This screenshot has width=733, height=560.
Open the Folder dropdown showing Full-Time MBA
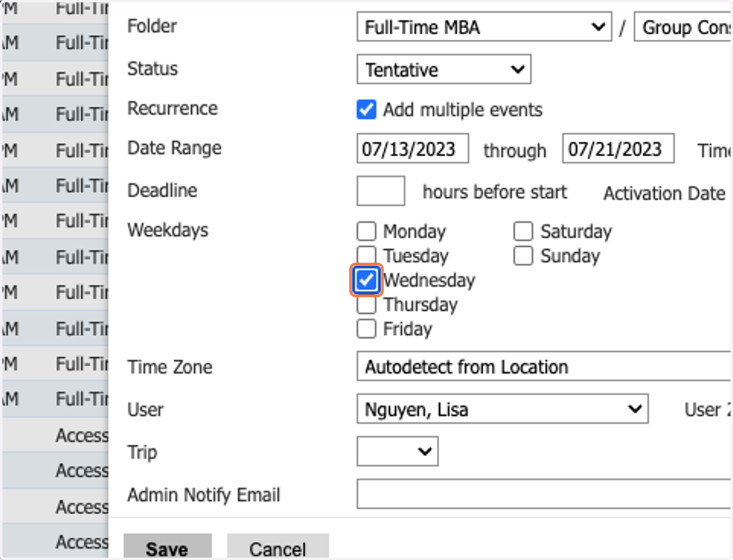[x=484, y=27]
